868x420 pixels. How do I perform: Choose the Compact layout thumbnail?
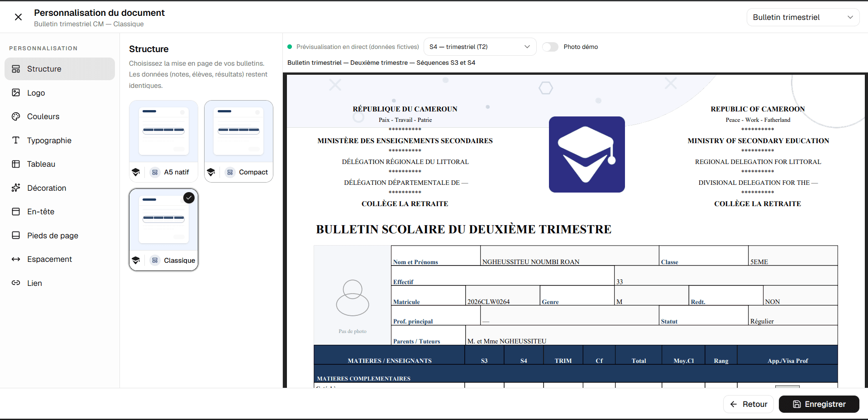238,141
